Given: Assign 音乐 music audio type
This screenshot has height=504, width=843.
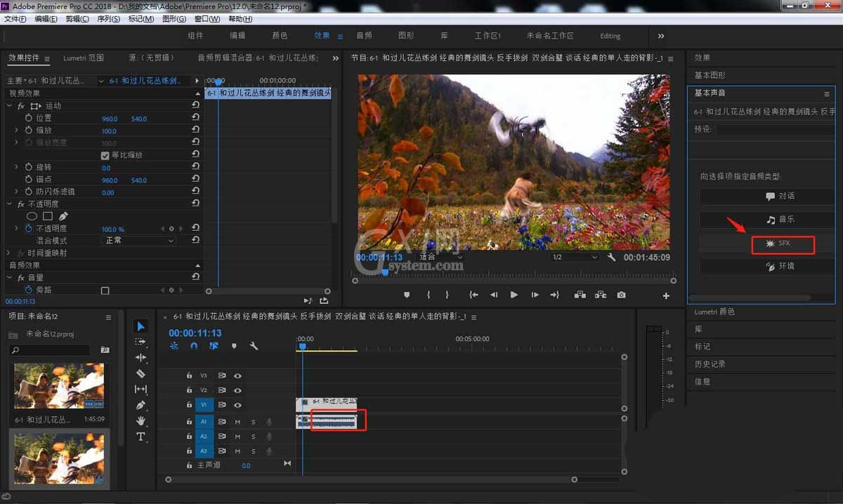Looking at the screenshot, I should (x=767, y=220).
